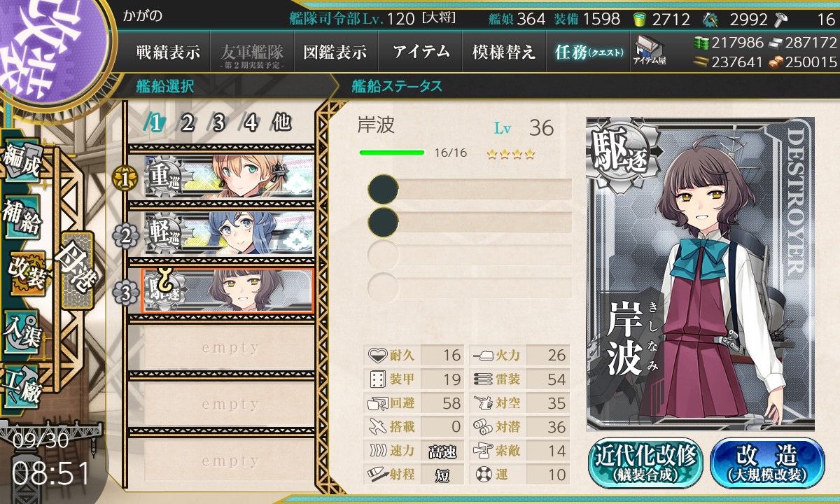The height and width of the screenshot is (504, 840).
Task: Click Kishinami's green HP bar
Action: click(392, 152)
